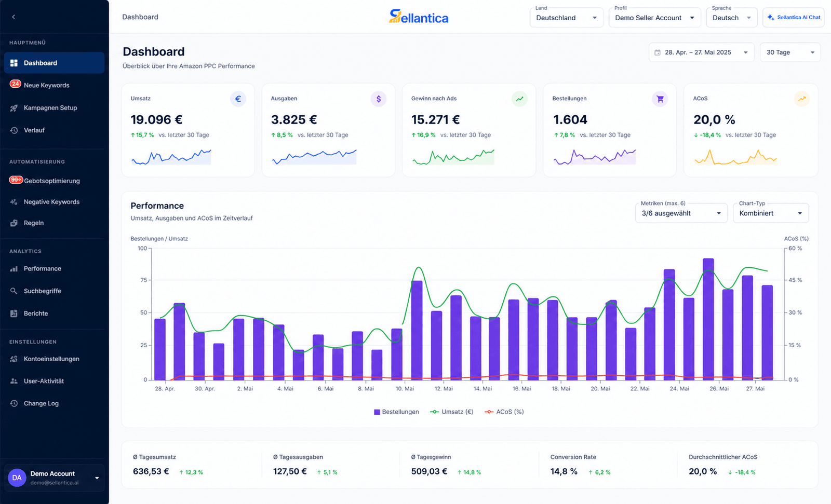Click the bar chart icon for Performance
The image size is (831, 504).
14,268
